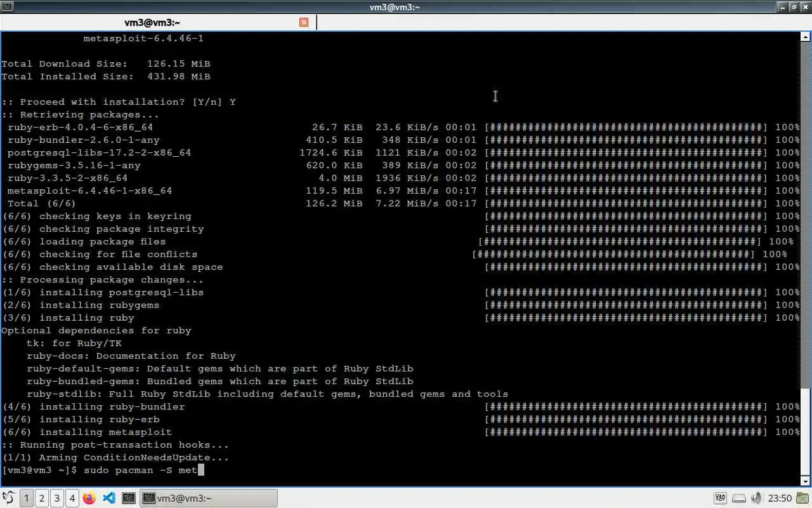Switch to workspace 4
Image resolution: width=812 pixels, height=508 pixels.
pyautogui.click(x=72, y=498)
